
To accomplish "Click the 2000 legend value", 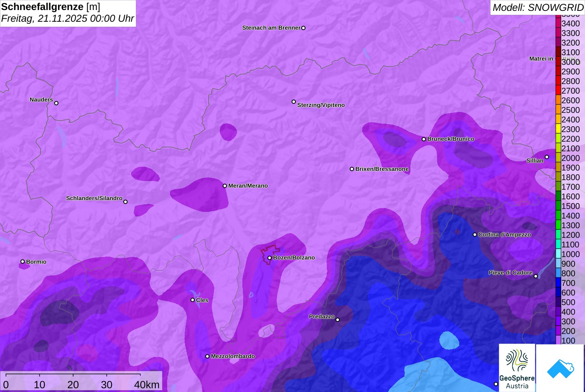I will (x=571, y=158).
